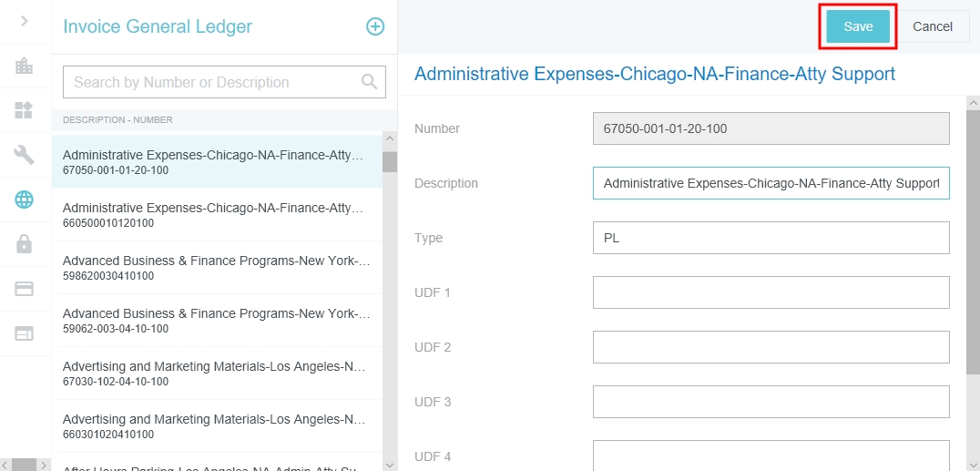980x471 pixels.
Task: Save the general ledger changes
Action: (858, 26)
